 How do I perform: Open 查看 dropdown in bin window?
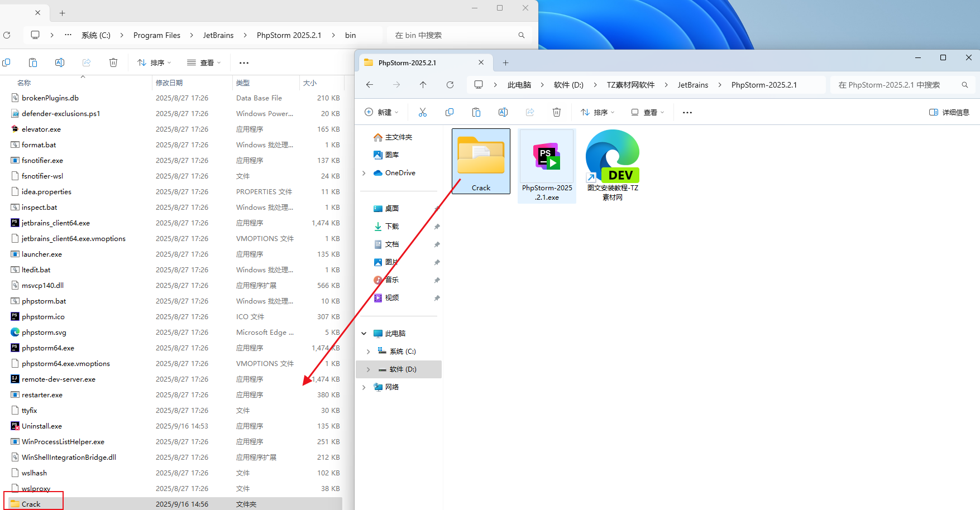pyautogui.click(x=204, y=62)
